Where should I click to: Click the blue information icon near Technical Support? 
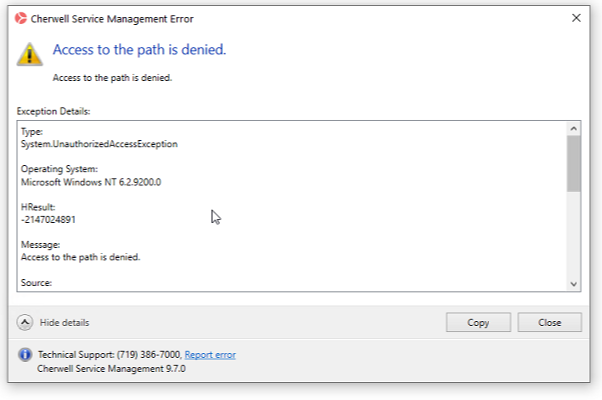pos(25,355)
